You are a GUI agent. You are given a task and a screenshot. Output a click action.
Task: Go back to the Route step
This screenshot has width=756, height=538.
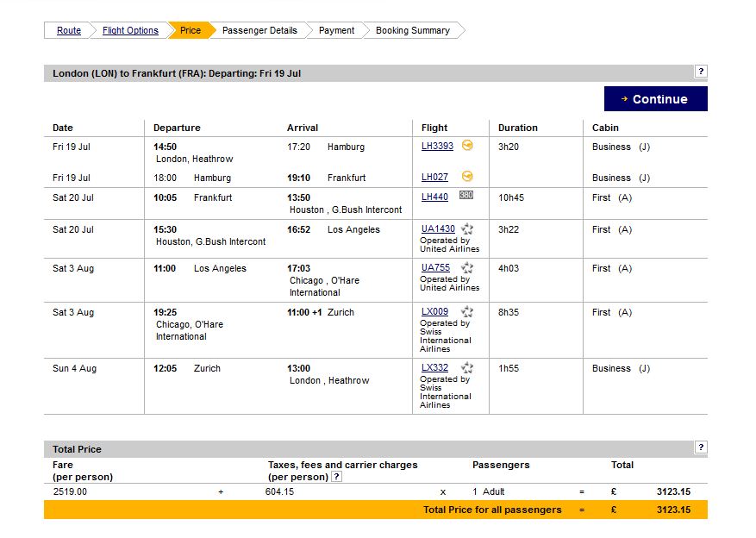coord(69,30)
